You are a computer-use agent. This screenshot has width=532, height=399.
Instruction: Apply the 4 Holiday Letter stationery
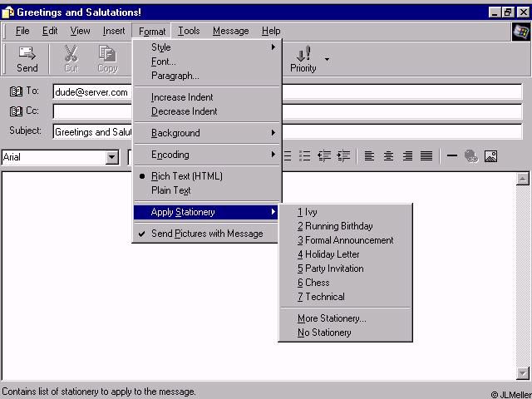point(346,254)
